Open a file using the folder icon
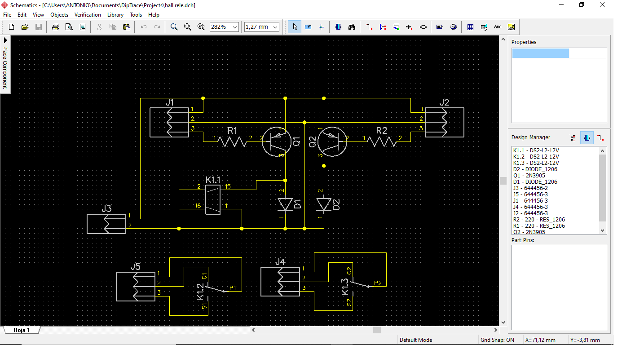 pyautogui.click(x=25, y=27)
